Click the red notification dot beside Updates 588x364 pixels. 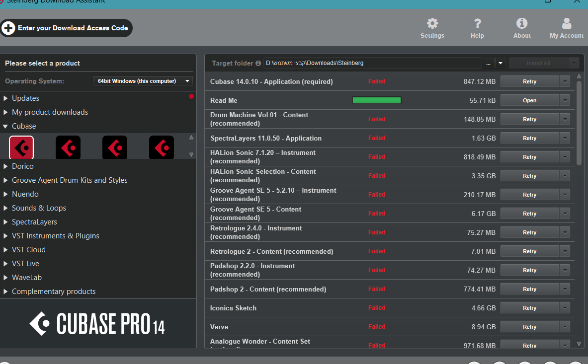(x=191, y=97)
